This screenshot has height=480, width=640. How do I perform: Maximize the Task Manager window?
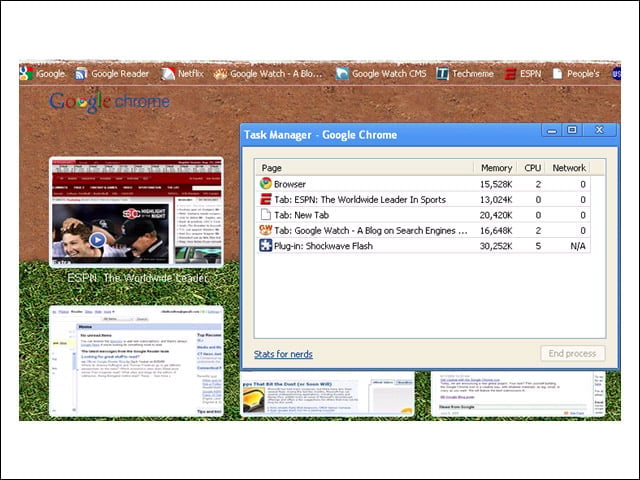click(x=572, y=130)
